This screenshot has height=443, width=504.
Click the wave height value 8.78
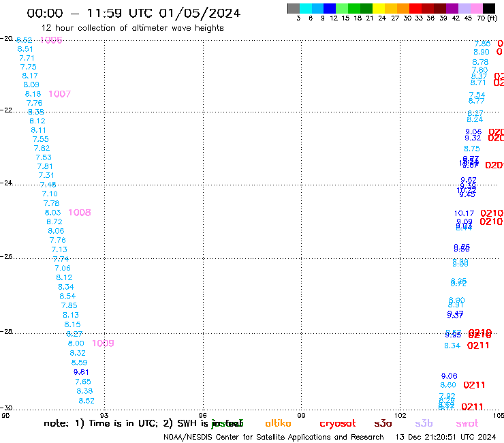[x=480, y=62]
